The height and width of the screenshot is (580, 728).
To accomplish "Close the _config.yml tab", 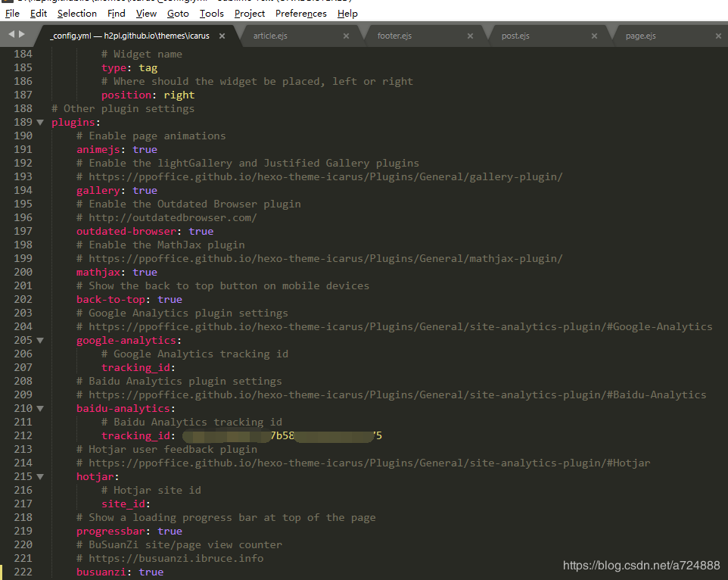I will (222, 36).
